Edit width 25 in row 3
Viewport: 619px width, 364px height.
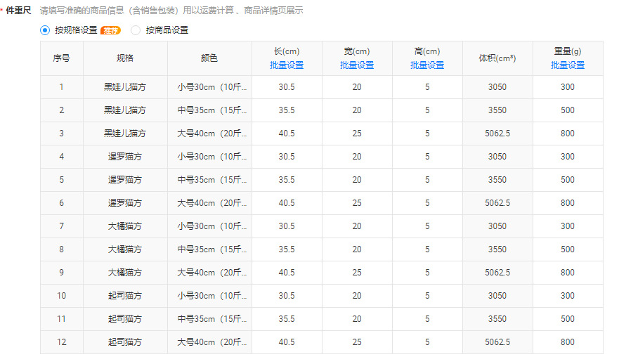(x=357, y=134)
